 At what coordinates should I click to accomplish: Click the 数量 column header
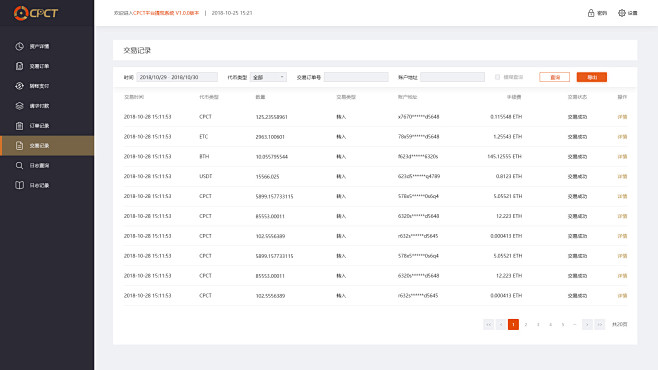point(260,97)
